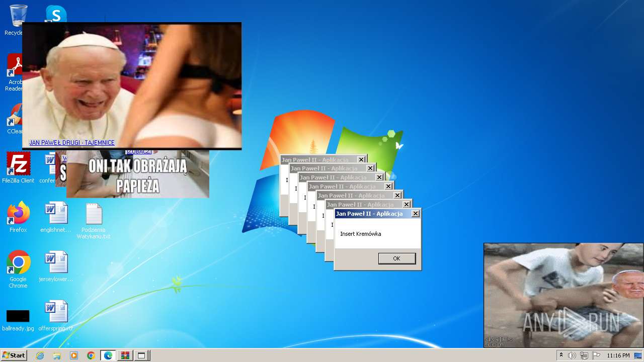Switch to Microsoft Edge in the taskbar

[x=108, y=355]
